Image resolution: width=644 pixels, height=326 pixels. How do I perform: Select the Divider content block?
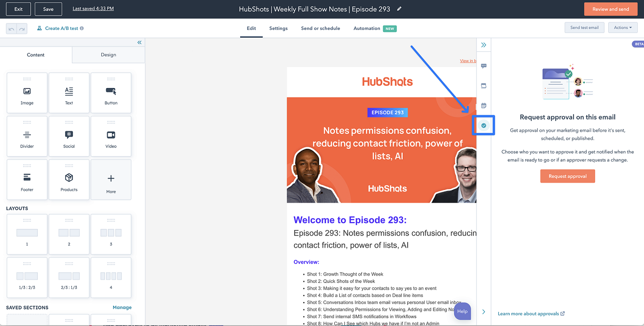pos(27,136)
